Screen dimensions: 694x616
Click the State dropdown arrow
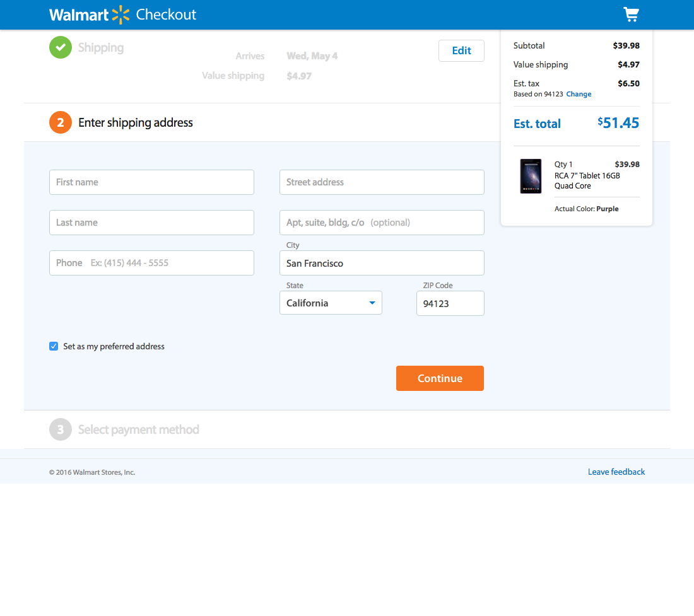[x=372, y=303]
